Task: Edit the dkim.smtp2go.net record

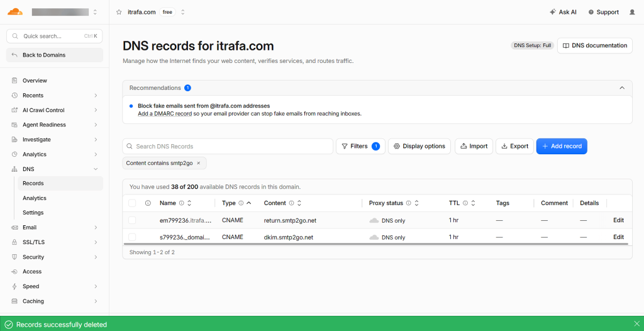Action: point(618,237)
